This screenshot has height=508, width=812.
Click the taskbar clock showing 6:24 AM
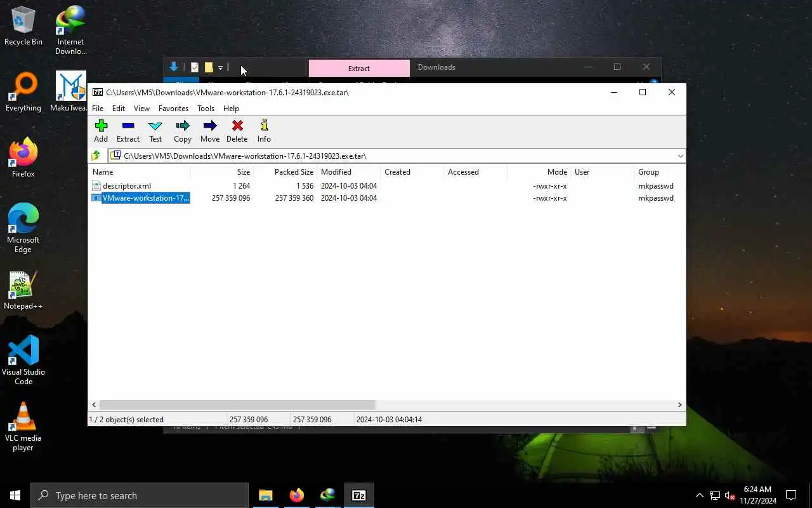(x=757, y=495)
